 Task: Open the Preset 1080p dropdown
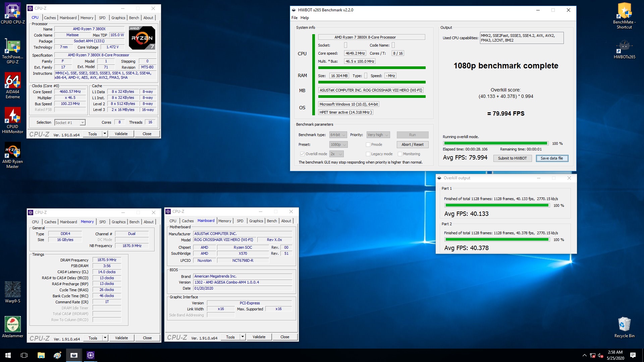coord(338,144)
